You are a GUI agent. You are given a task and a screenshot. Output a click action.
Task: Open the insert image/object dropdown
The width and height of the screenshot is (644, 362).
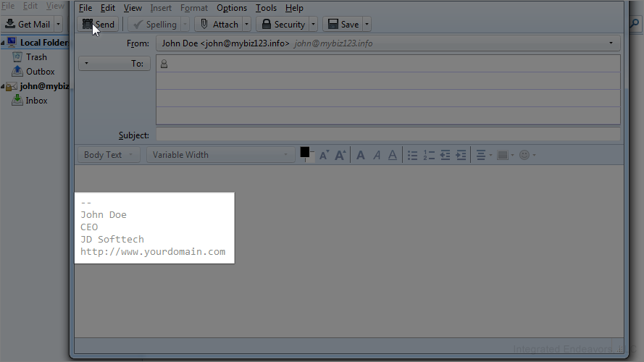(506, 155)
